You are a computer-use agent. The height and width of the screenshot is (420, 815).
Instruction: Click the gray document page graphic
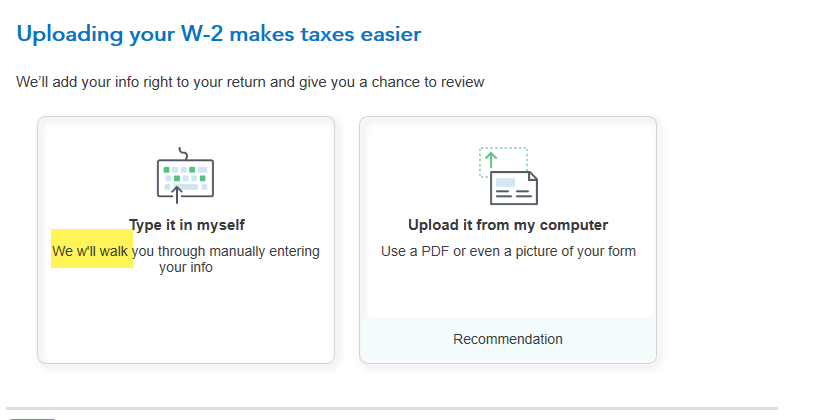tap(514, 188)
